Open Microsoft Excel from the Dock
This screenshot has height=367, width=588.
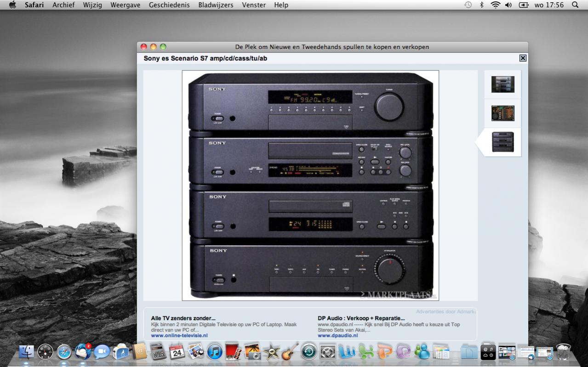[x=365, y=352]
